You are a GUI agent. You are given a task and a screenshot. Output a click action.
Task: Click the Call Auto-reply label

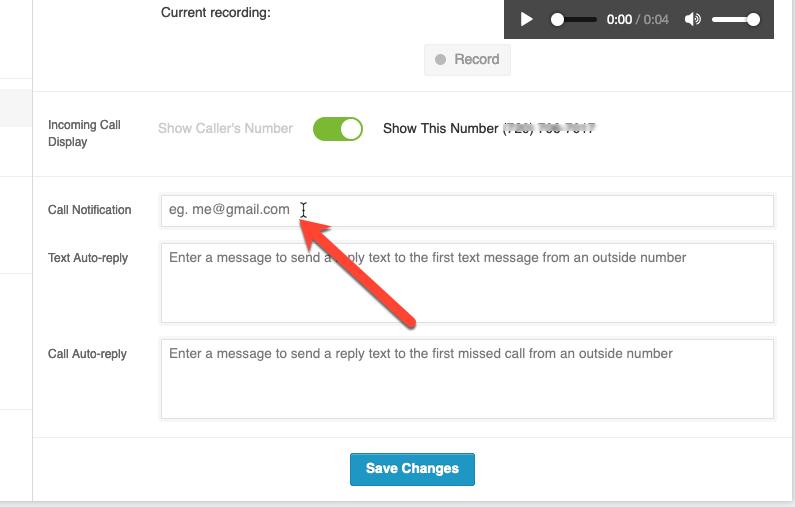(x=87, y=354)
